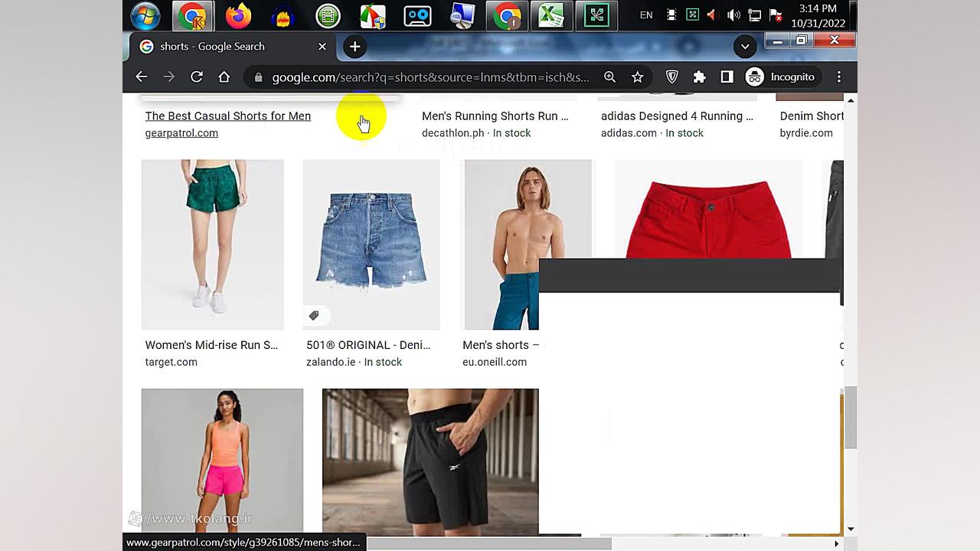
Task: Click the decathlon.ph source text
Action: (x=453, y=133)
